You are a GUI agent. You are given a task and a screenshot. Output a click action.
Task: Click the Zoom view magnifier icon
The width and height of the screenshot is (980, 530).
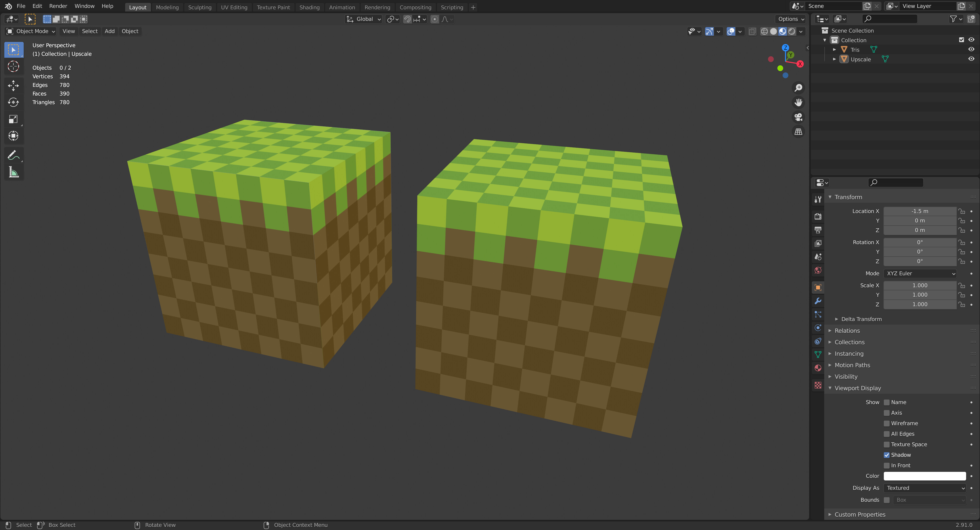tap(798, 88)
